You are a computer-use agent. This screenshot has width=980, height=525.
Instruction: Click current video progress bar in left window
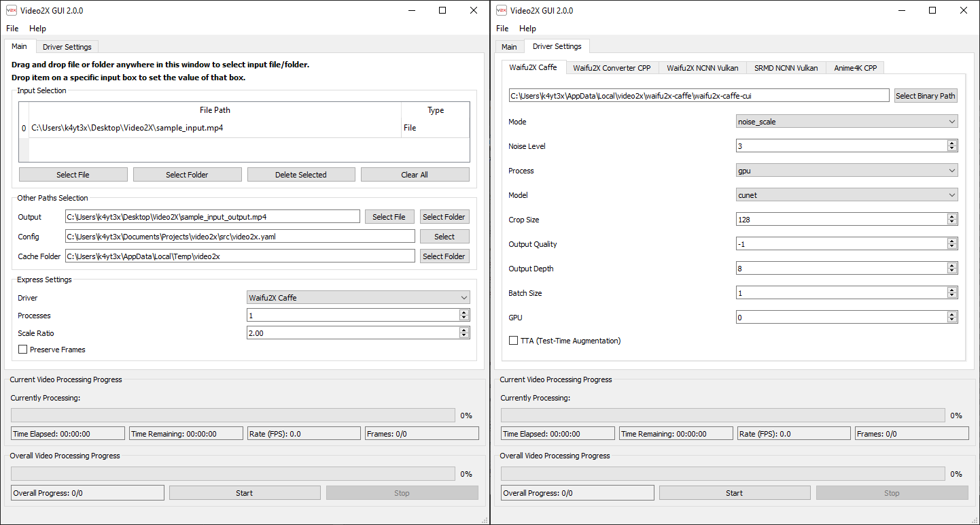click(x=233, y=415)
